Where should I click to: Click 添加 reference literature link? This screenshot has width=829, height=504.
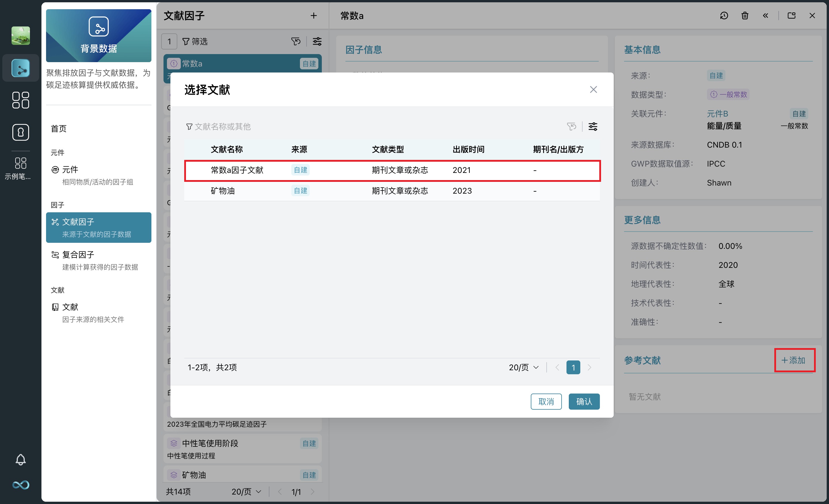click(794, 360)
